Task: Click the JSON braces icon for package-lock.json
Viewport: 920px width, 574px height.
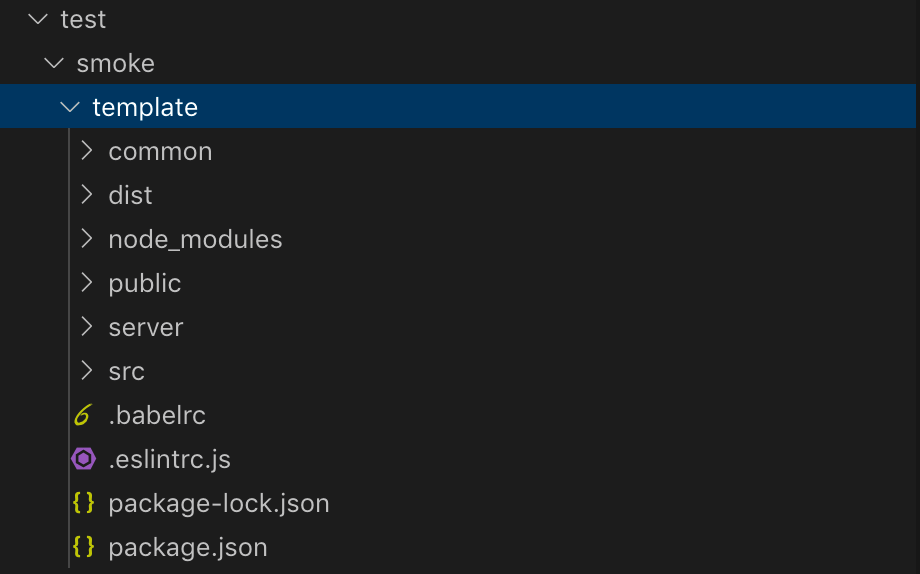Action: [83, 503]
